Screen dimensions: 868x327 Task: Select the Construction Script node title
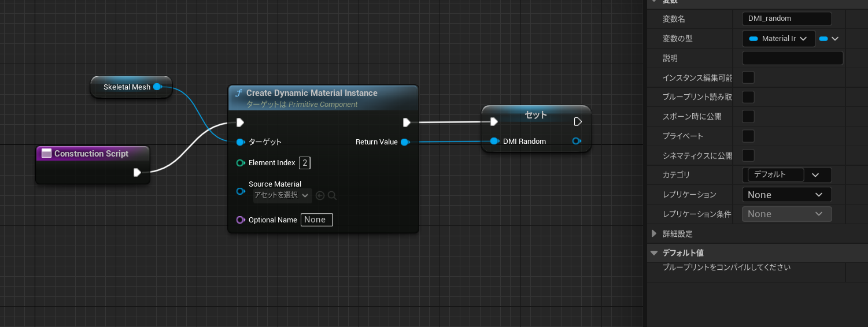coord(91,154)
